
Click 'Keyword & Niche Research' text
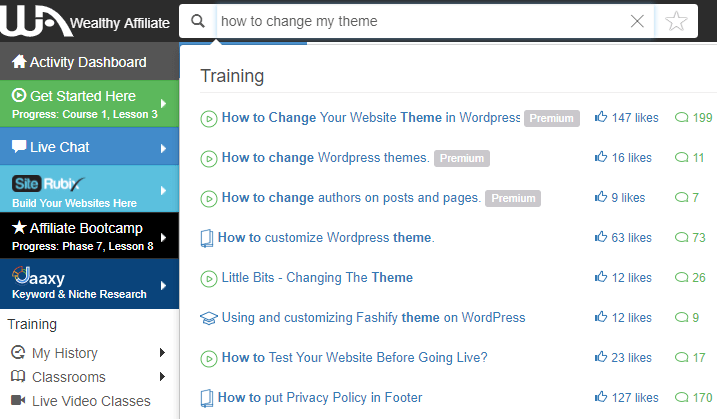pos(79,294)
